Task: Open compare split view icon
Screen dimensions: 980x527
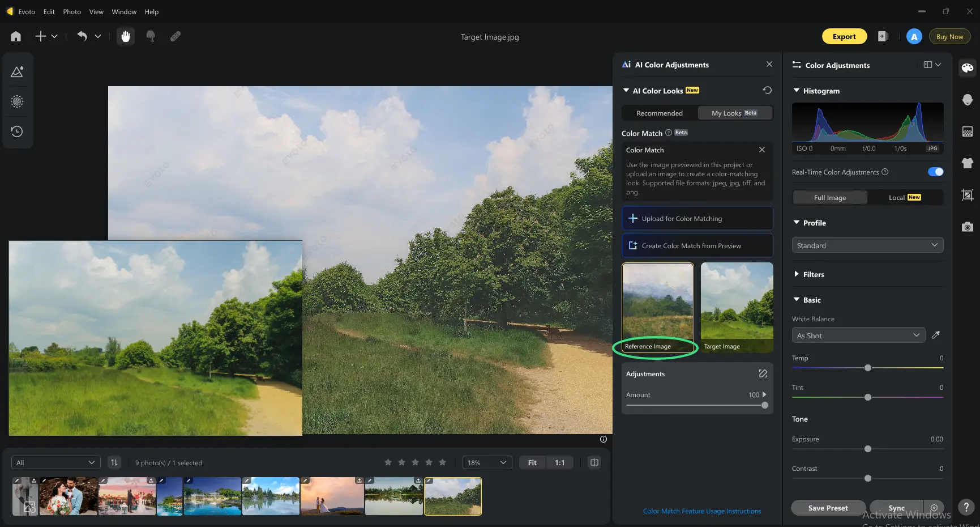Action: [594, 462]
